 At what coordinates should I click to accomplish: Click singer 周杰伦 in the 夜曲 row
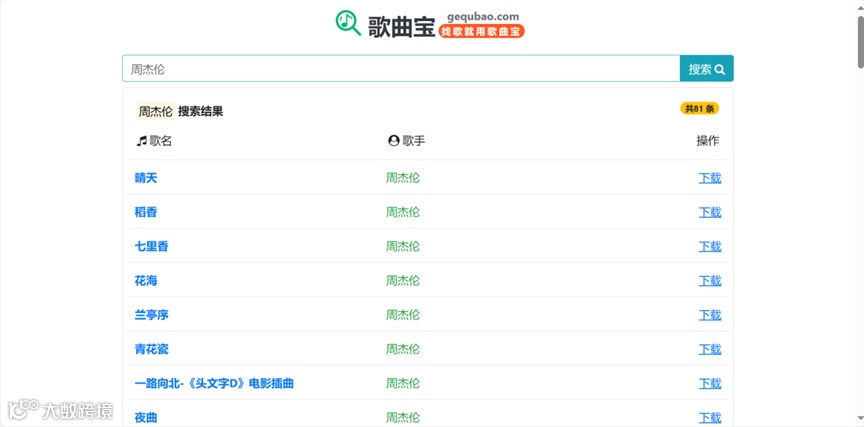[403, 417]
